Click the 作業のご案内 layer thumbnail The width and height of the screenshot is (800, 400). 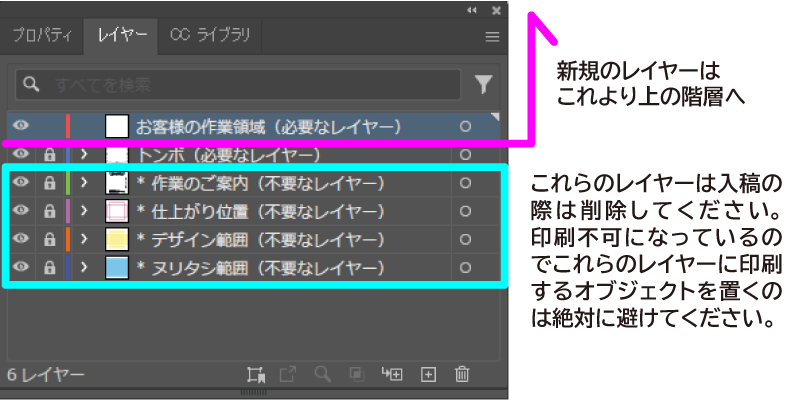(x=117, y=183)
